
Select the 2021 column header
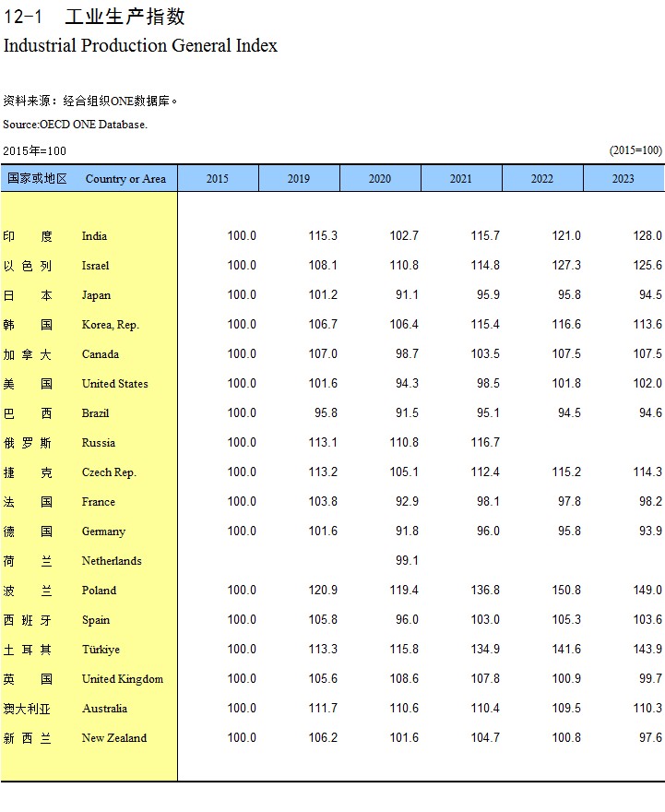pyautogui.click(x=461, y=179)
